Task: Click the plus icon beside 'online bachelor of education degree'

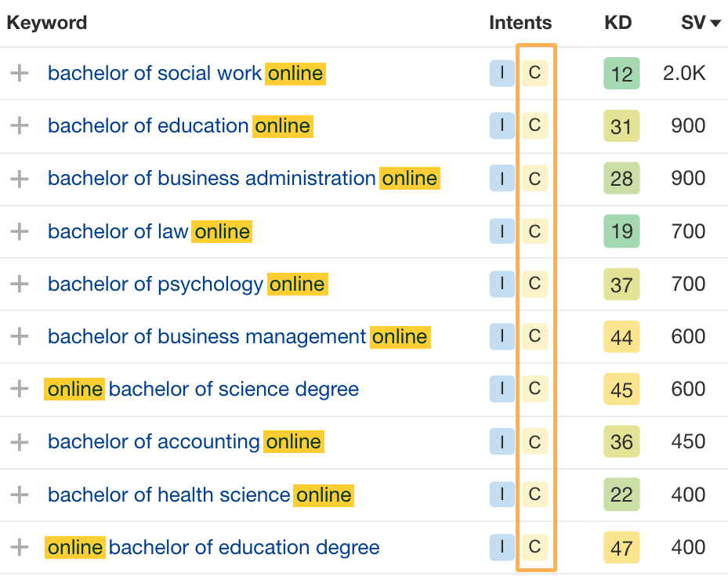Action: [19, 547]
